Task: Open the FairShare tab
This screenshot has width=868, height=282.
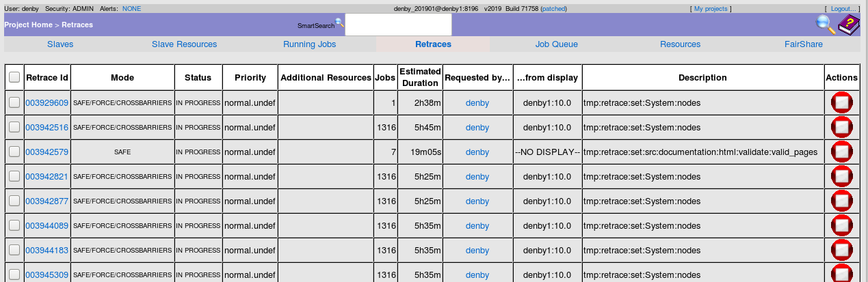Action: pos(803,44)
